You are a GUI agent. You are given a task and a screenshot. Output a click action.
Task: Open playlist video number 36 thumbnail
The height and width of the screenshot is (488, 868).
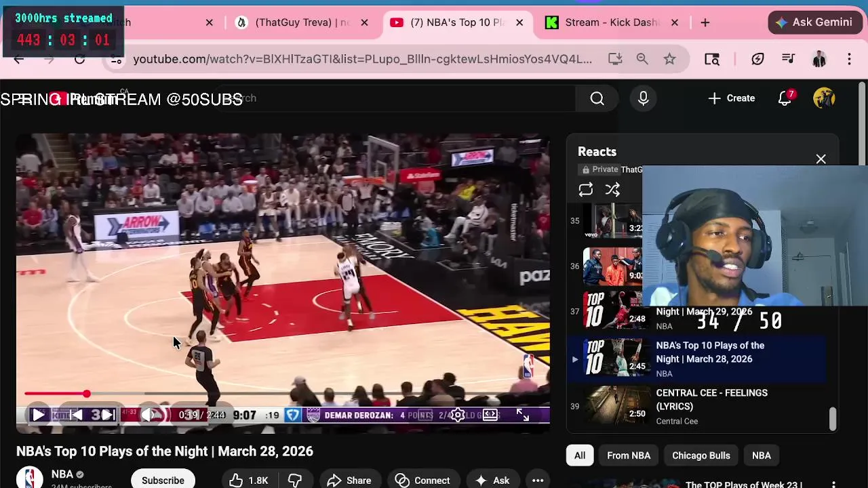tap(612, 265)
